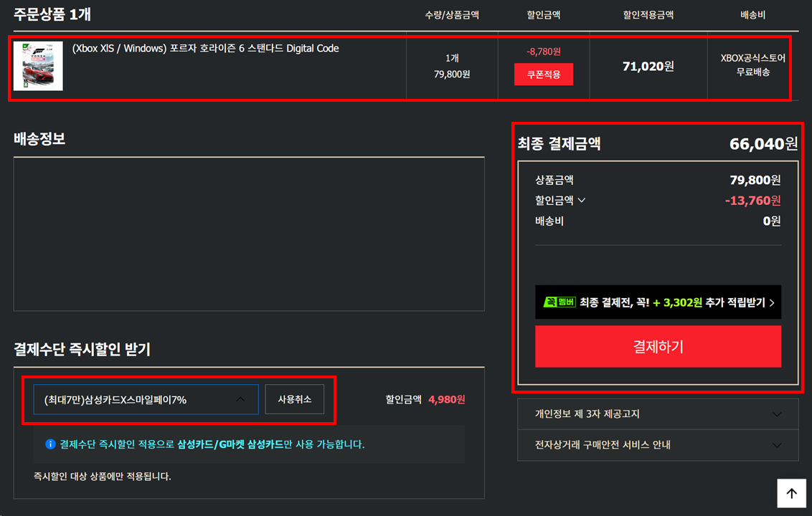Click the red 쿠폰적용 button
The image size is (812, 516).
543,74
